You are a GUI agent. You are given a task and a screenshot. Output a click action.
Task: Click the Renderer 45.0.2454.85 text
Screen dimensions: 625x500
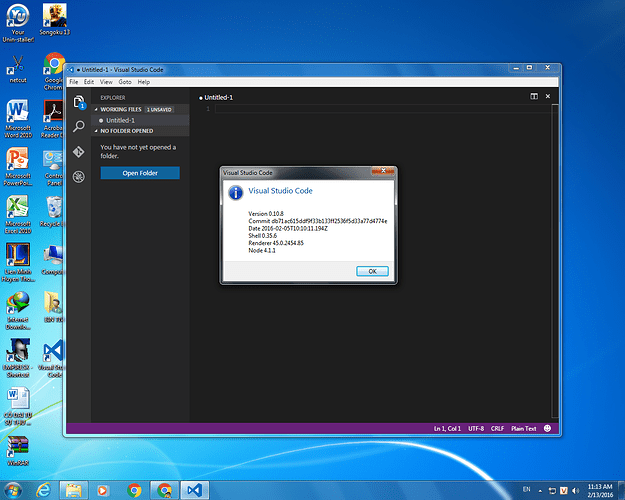(x=276, y=242)
